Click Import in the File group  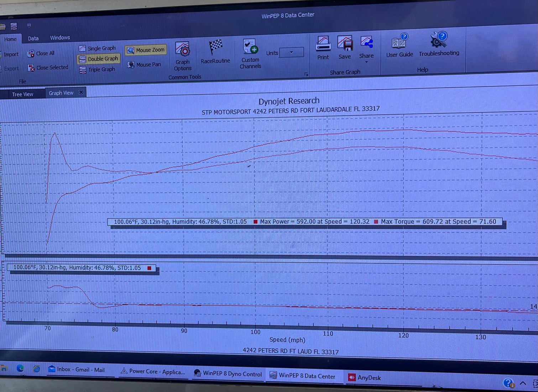tap(11, 54)
